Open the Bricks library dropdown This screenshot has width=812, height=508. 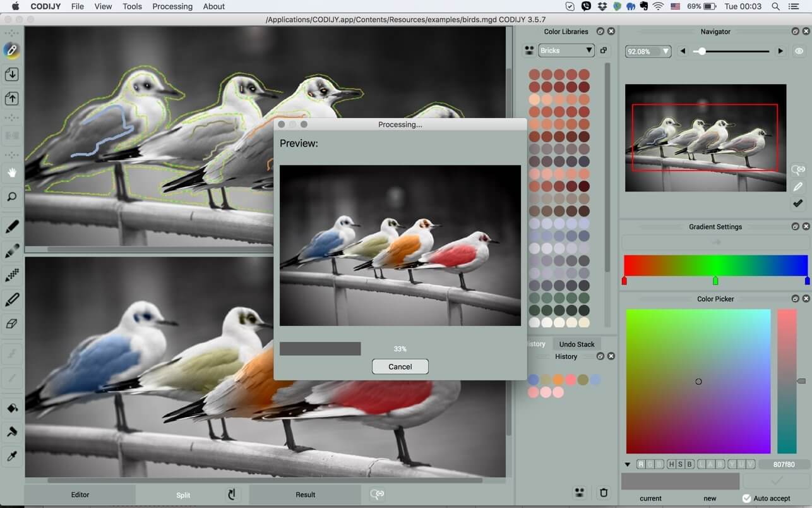pyautogui.click(x=566, y=51)
